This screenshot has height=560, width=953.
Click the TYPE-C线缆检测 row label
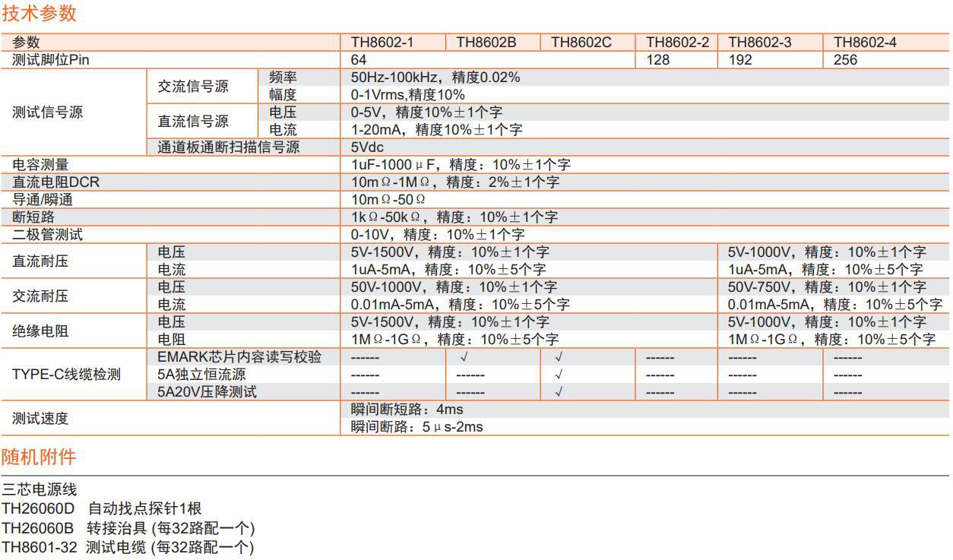click(x=66, y=375)
